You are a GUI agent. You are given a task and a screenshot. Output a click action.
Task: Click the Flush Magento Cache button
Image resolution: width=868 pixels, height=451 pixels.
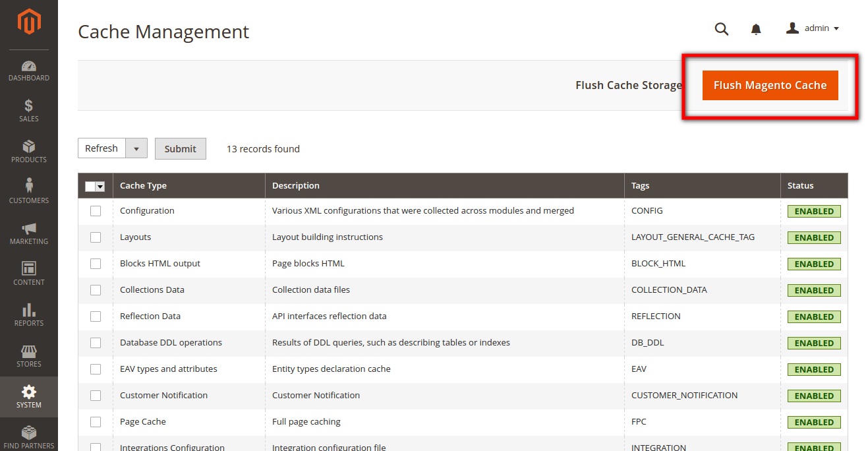click(x=770, y=86)
